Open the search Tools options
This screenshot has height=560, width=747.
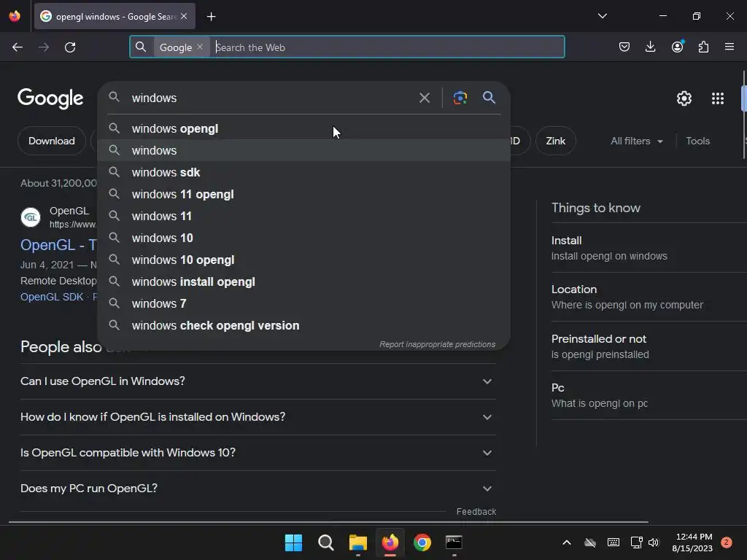click(697, 141)
